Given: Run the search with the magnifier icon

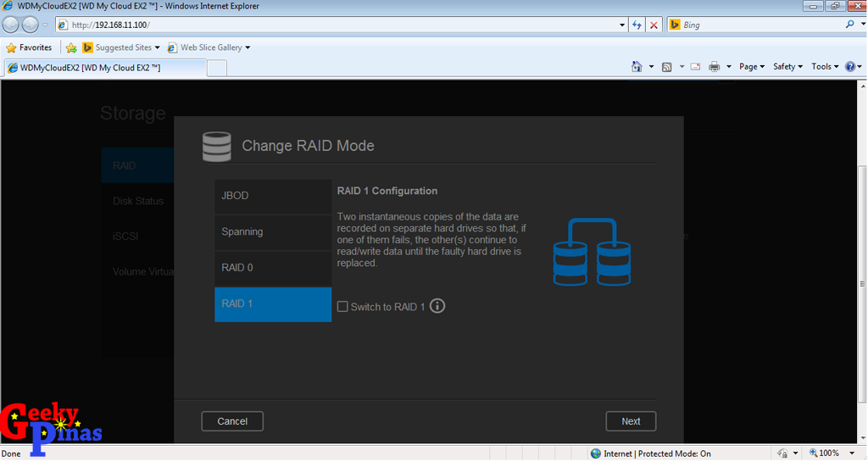Looking at the screenshot, I should pos(849,25).
